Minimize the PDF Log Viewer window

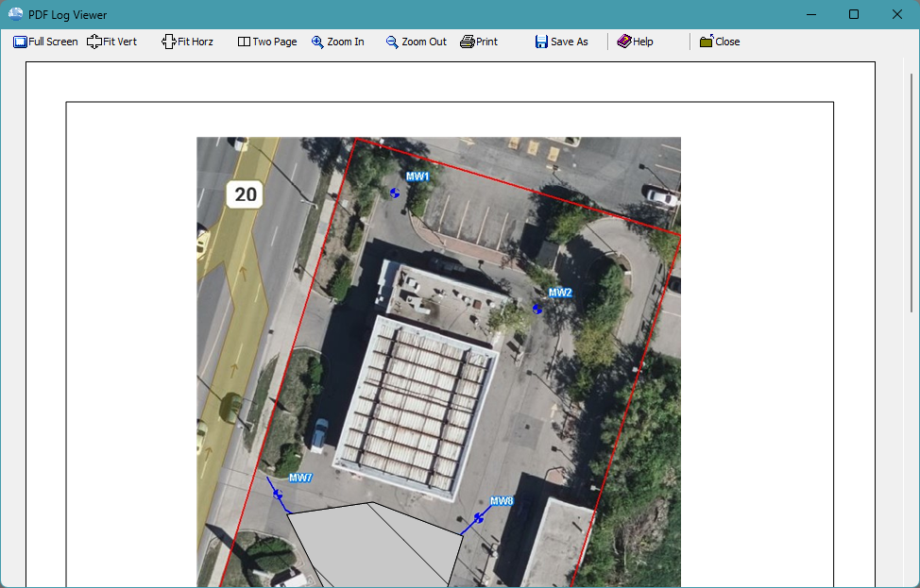(x=810, y=14)
